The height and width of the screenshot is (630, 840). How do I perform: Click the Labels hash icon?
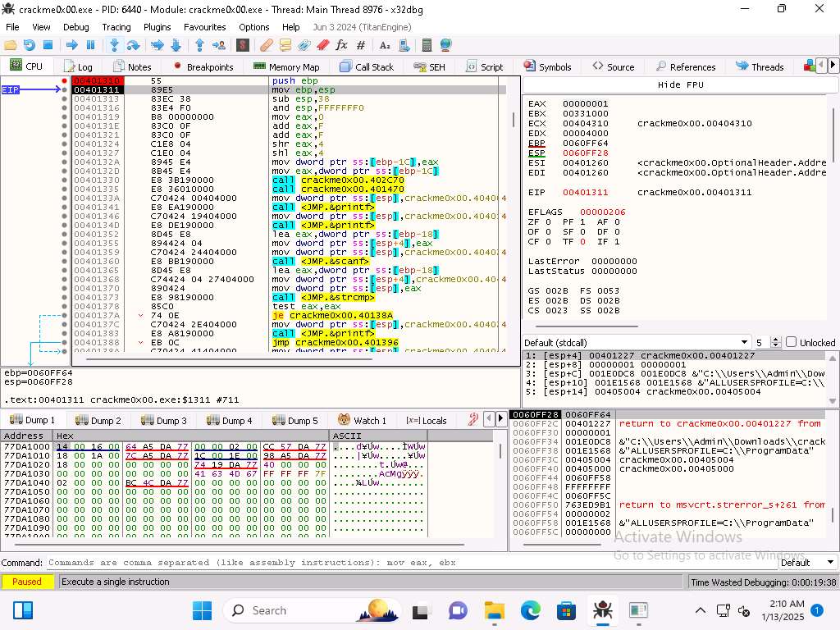pos(360,45)
